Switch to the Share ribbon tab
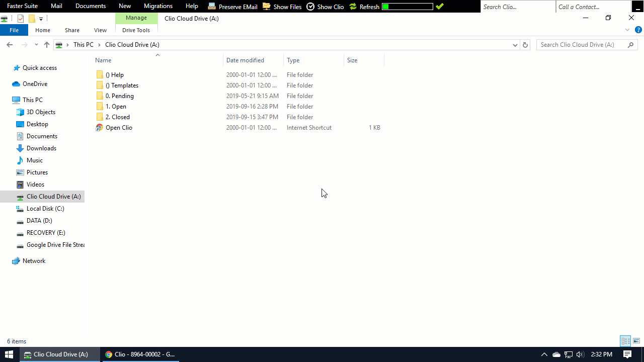The width and height of the screenshot is (644, 362). 72,30
